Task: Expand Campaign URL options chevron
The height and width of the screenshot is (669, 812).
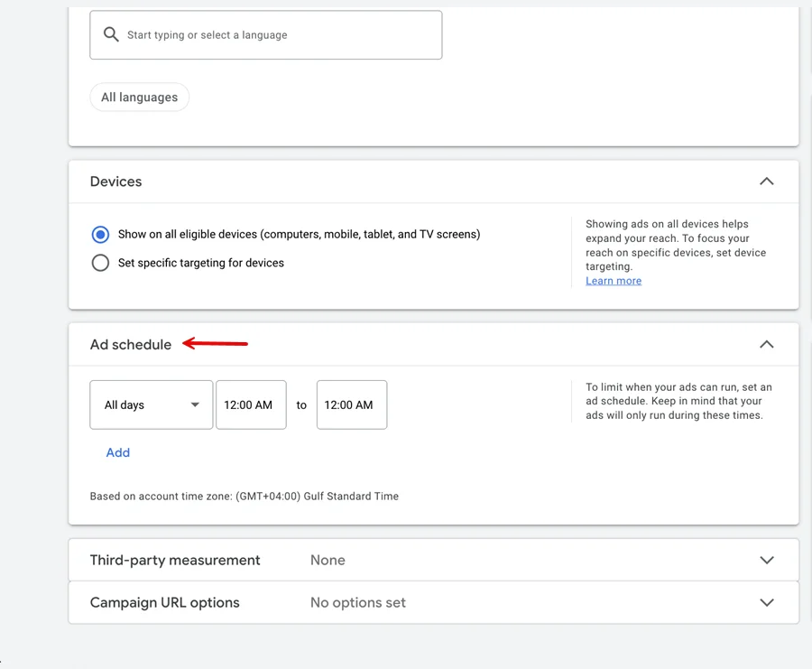Action: click(x=766, y=603)
